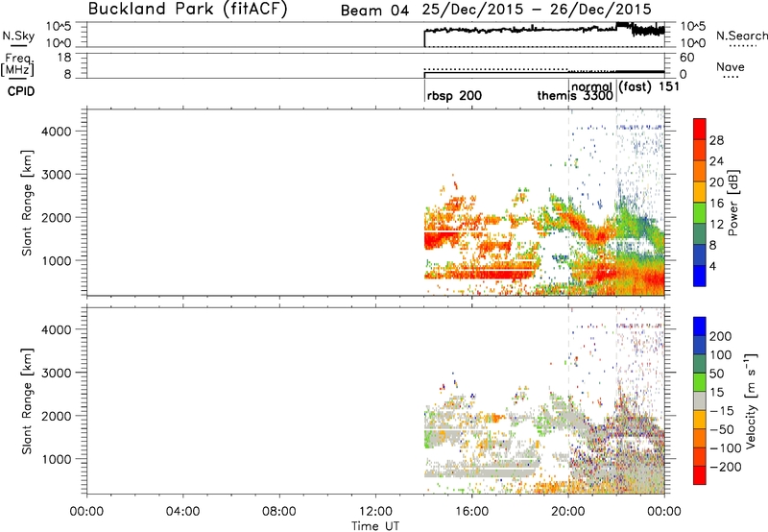The width and height of the screenshot is (768, 532).
Task: Click the '18' frequency axis tick
Action: point(64,58)
